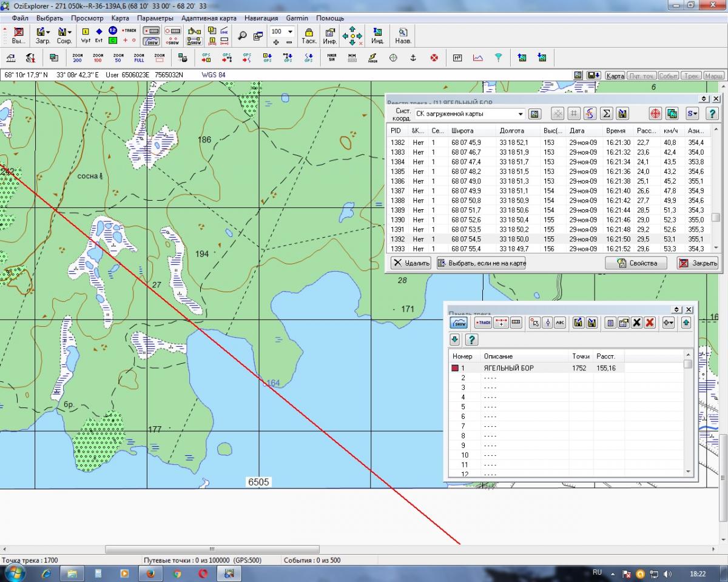728x582 pixels.
Task: Open the Навигация menu
Action: click(261, 18)
